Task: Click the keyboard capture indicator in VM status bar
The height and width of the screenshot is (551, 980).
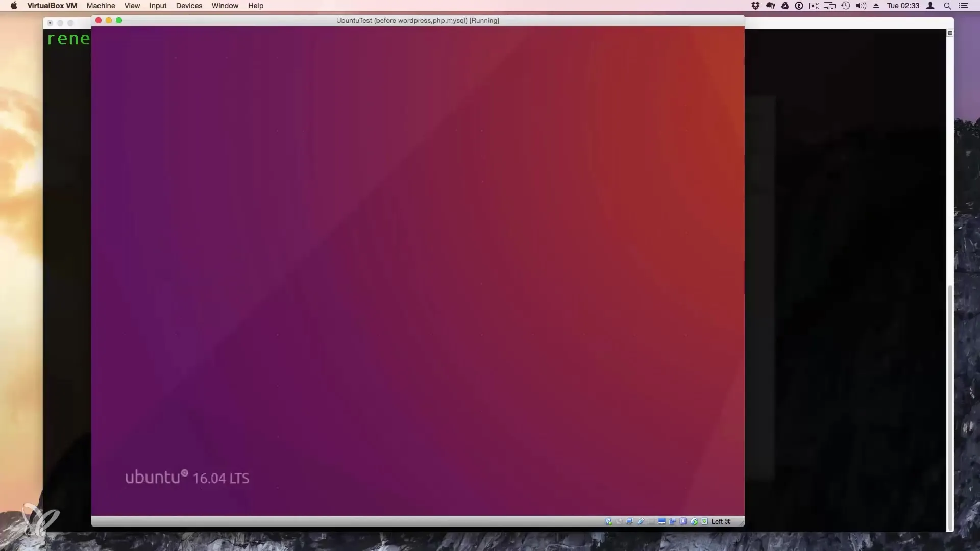Action: (x=705, y=521)
